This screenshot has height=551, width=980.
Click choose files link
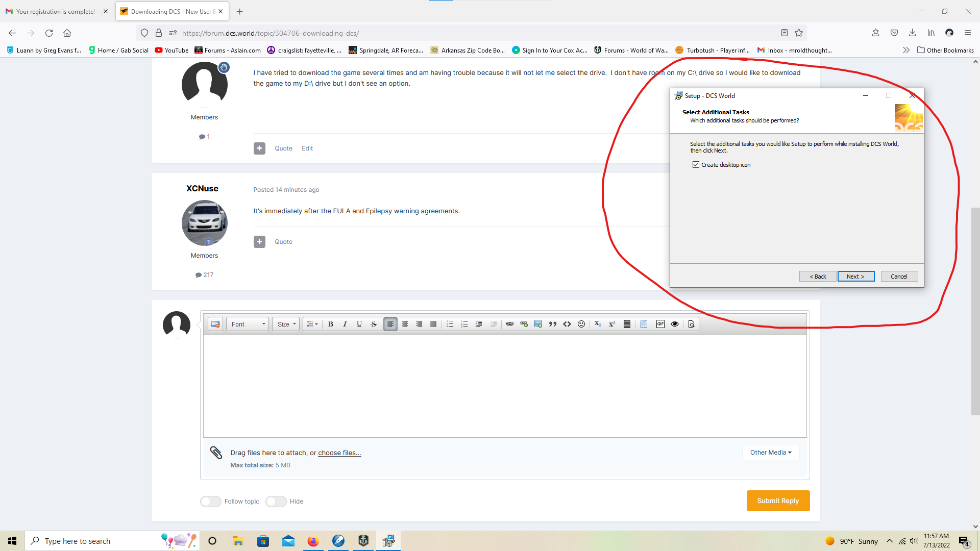(339, 453)
